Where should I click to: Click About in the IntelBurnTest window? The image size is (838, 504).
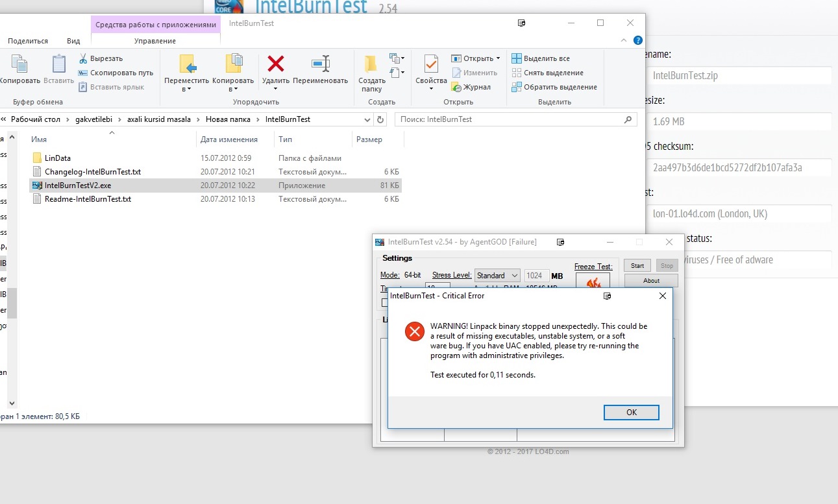tap(651, 281)
